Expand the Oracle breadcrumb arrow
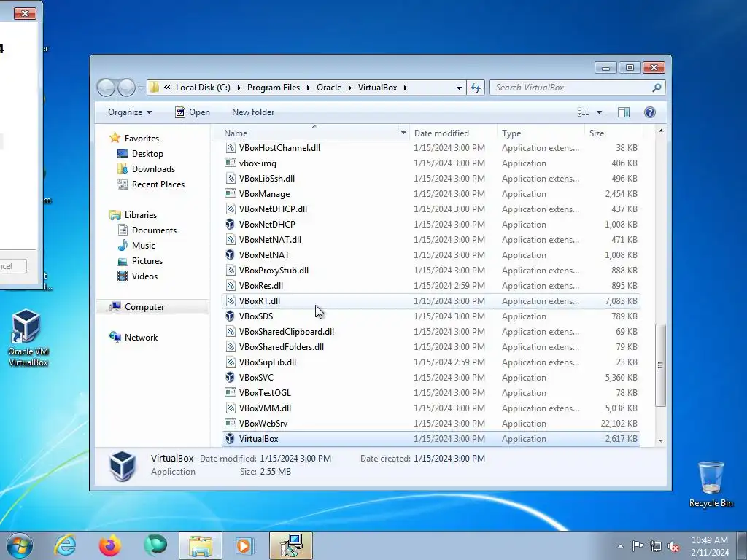The image size is (747, 560). coord(349,87)
